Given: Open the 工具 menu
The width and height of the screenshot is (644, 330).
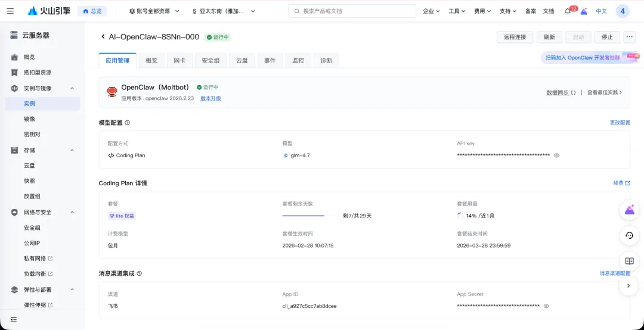Looking at the screenshot, I should (x=457, y=11).
